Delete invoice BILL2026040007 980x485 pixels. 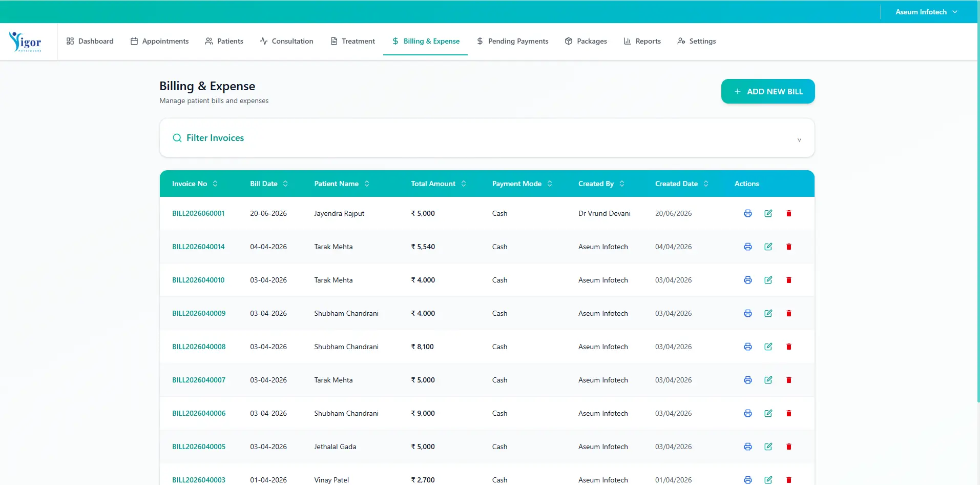[788, 380]
